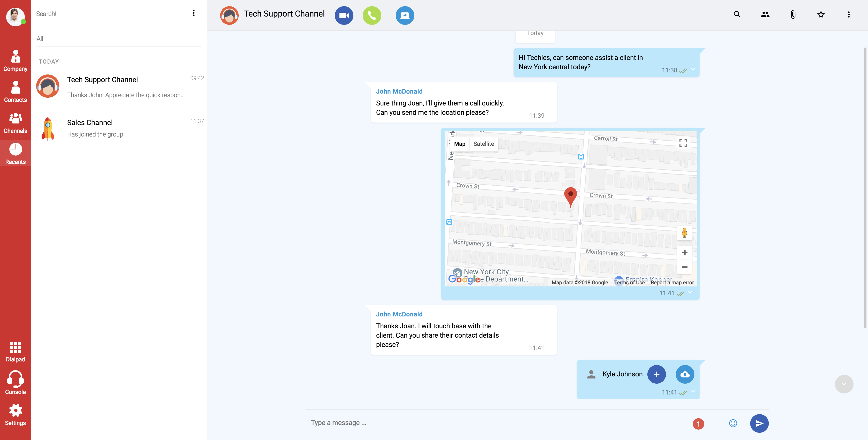
Task: Open the emoji picker
Action: (x=733, y=423)
